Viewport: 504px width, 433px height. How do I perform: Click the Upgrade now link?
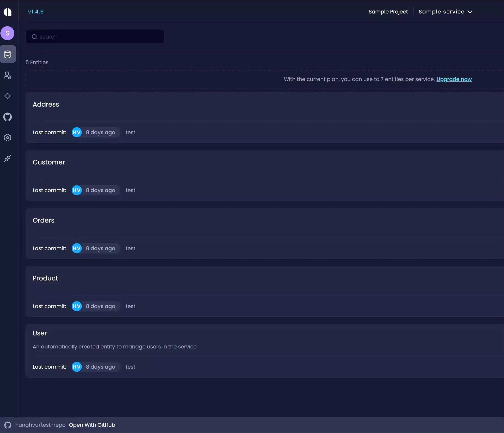tap(454, 79)
